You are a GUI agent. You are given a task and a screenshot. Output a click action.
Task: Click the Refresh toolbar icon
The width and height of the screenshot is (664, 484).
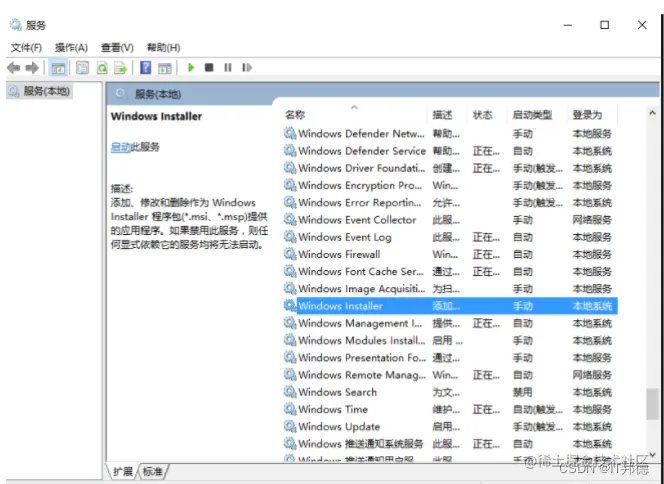[102, 68]
